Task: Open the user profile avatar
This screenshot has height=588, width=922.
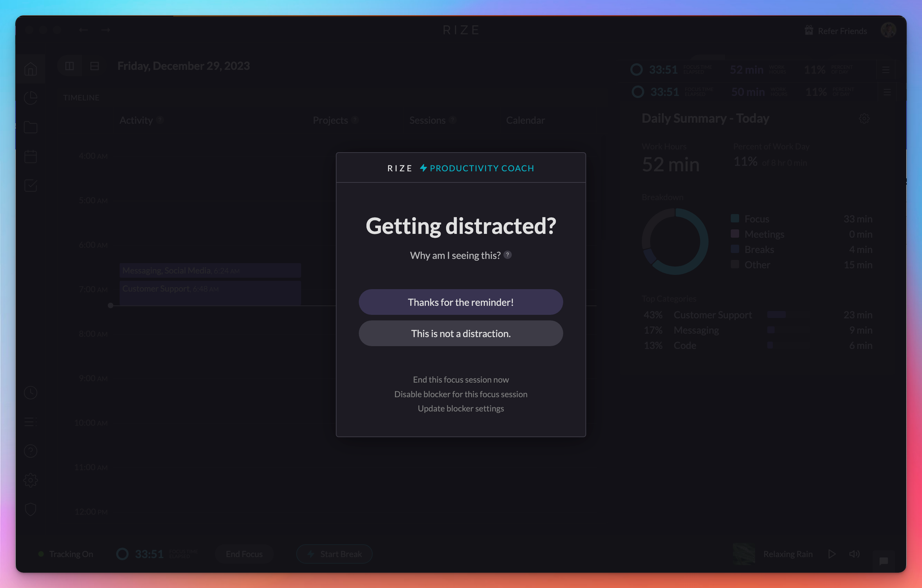Action: (x=888, y=30)
